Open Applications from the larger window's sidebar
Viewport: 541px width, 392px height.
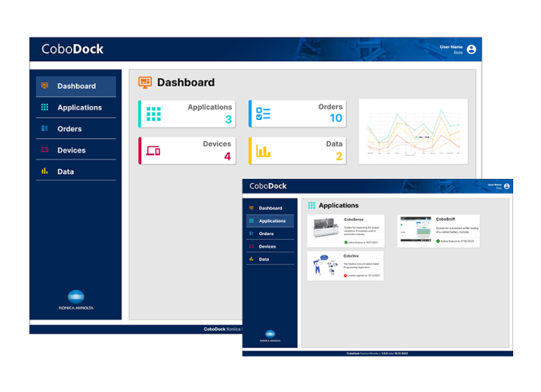coord(79,108)
